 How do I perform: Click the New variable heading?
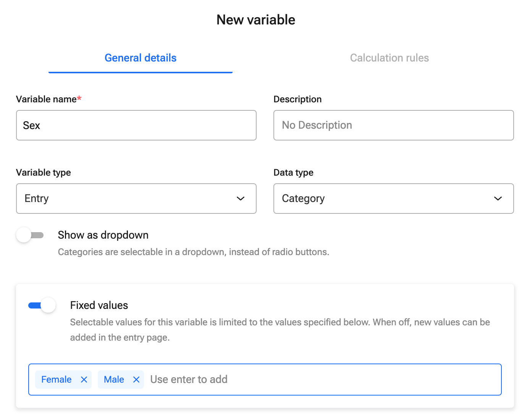coord(255,19)
